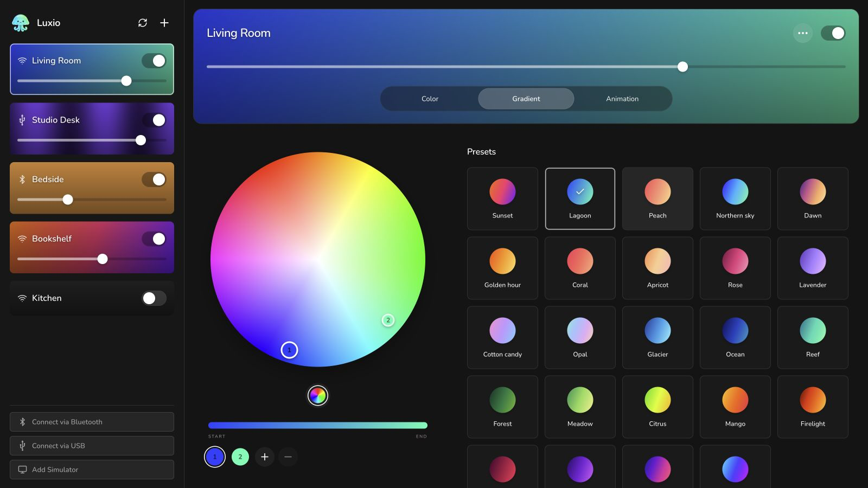Click the Bedside brightness slider handle
Viewport: 868px width, 488px height.
(x=68, y=200)
